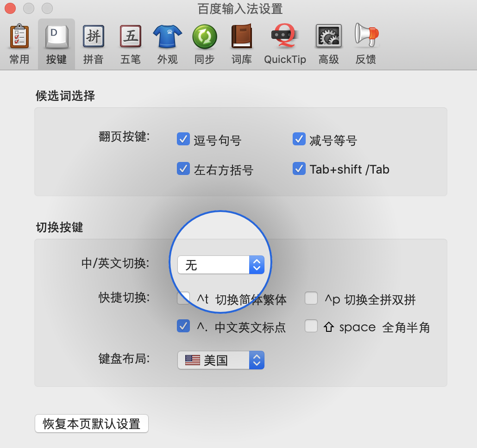
Task: Open the 键盘布局 dropdown showing 美国
Action: click(221, 360)
